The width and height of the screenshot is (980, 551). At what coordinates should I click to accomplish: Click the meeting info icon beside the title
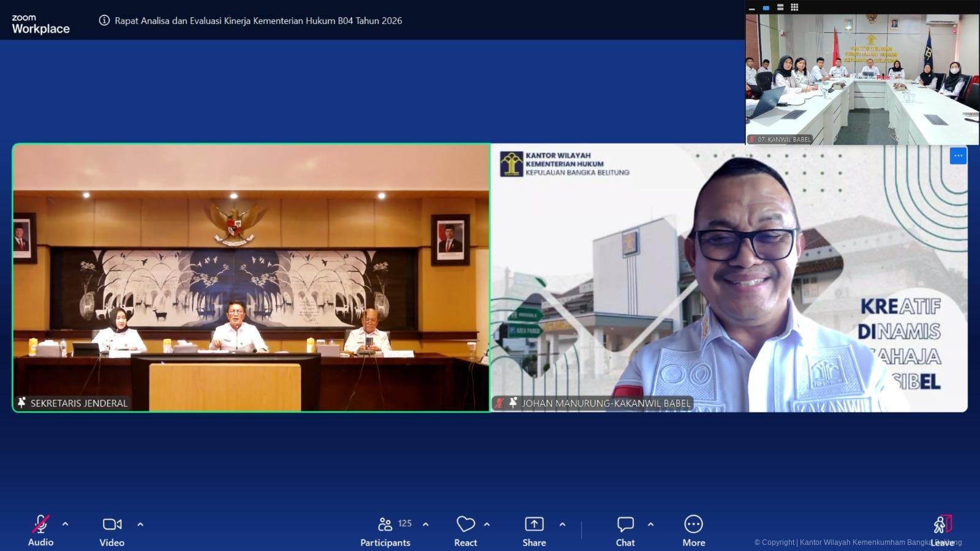pos(104,20)
